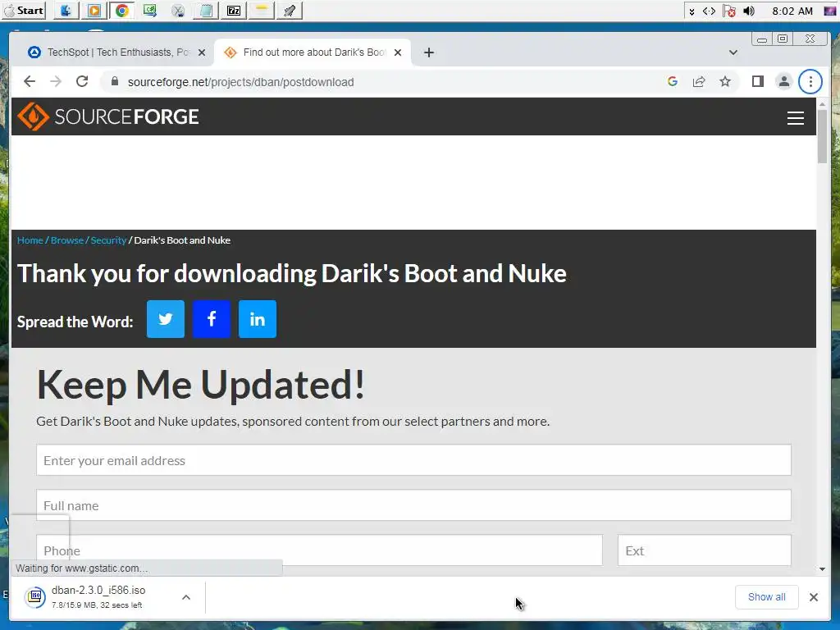The image size is (840, 630).
Task: Select the Darik's Boot tab
Action: (305, 52)
